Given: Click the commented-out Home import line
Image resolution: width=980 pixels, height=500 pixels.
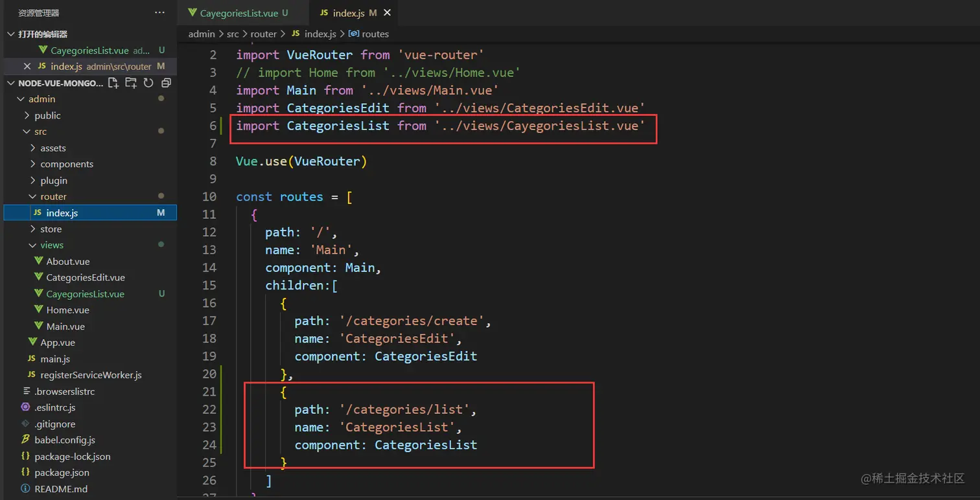Looking at the screenshot, I should 378,73.
